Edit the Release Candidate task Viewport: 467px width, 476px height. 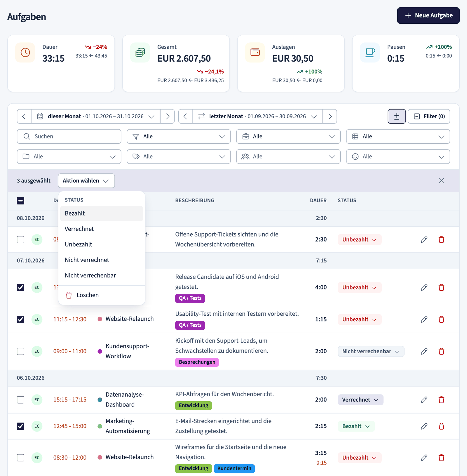(424, 288)
